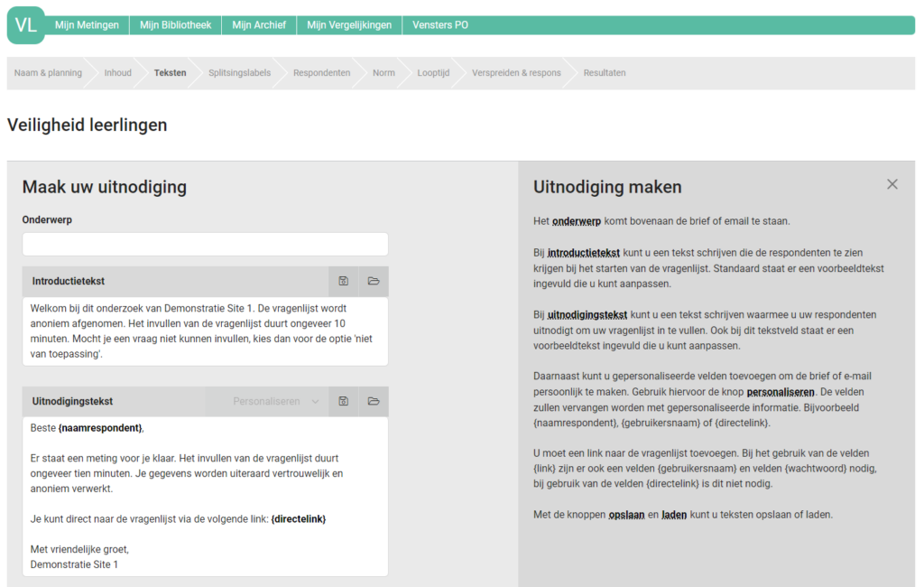View the Resultaten step

click(605, 73)
